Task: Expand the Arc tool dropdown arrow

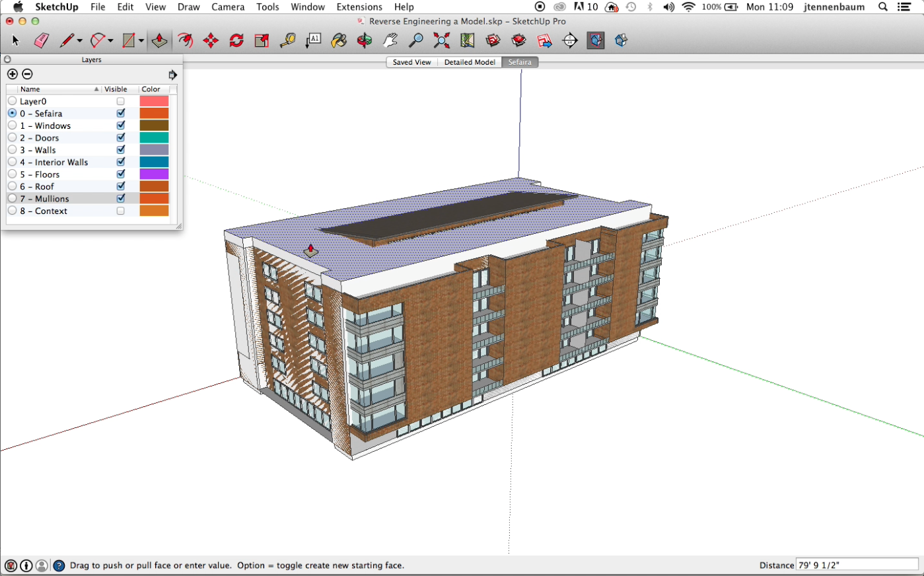Action: tap(110, 41)
